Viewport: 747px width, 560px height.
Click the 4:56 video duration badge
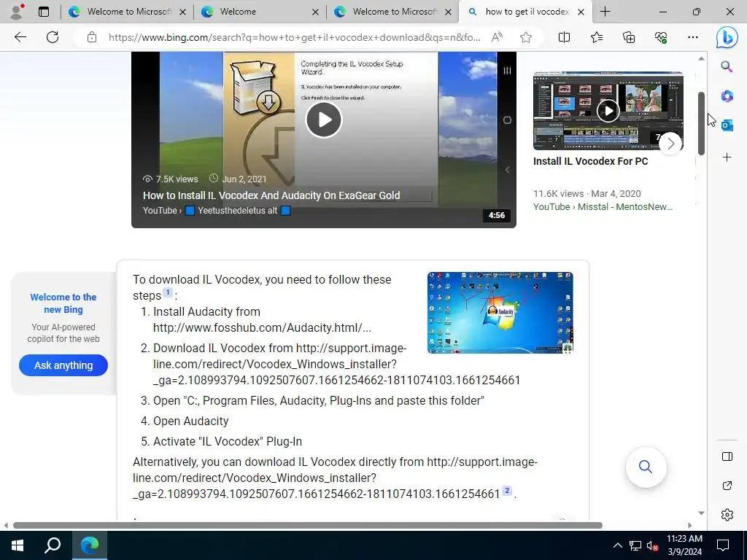(x=496, y=215)
